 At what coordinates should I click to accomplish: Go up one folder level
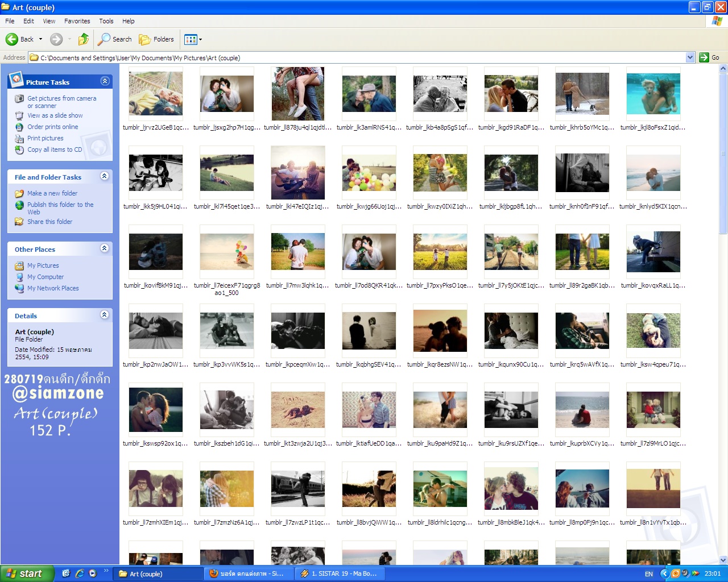[84, 39]
